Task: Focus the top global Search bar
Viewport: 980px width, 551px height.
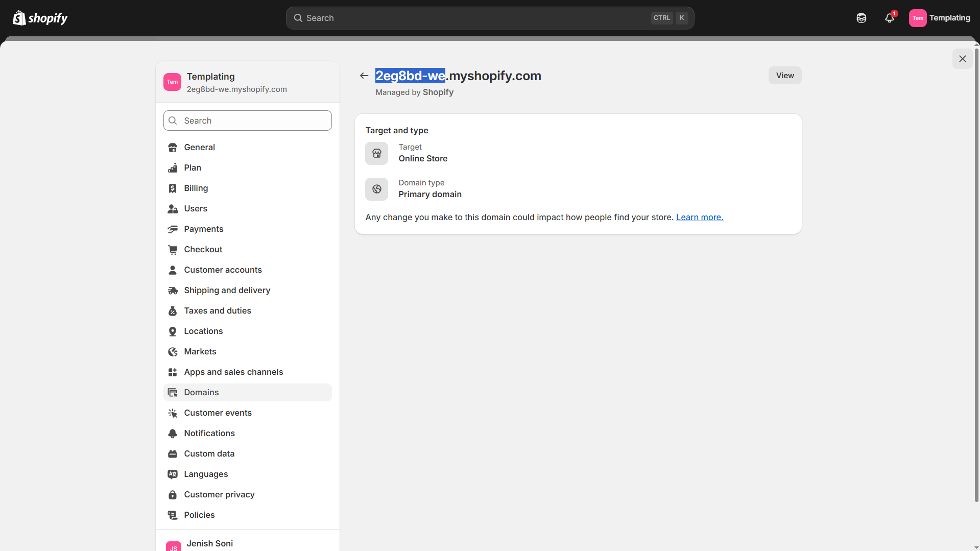Action: (490, 18)
